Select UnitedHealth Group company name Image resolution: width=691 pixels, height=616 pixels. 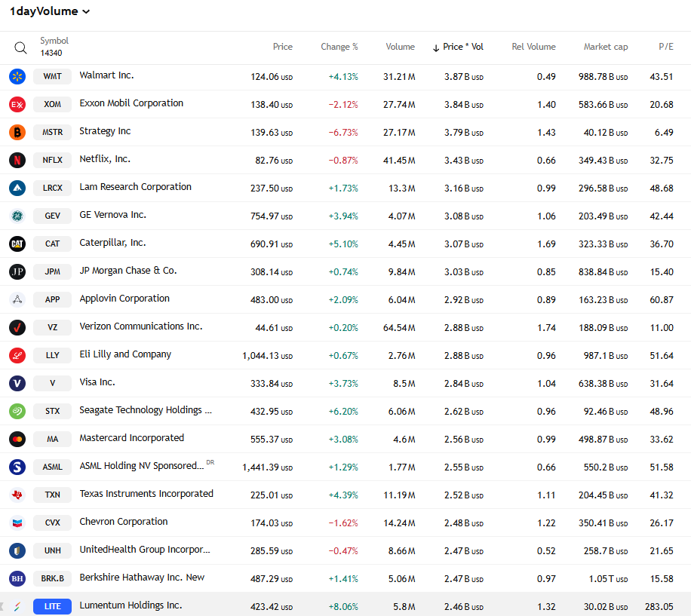[145, 550]
